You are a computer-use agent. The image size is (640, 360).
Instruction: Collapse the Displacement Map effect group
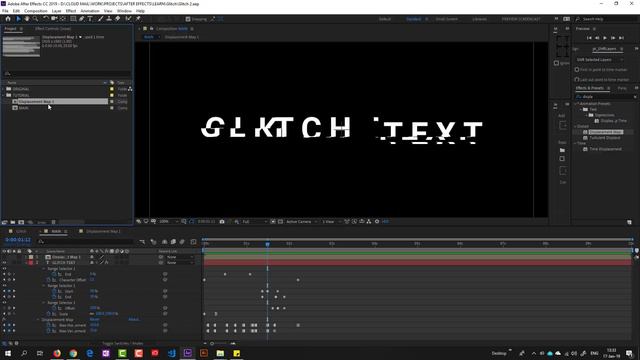39,320
